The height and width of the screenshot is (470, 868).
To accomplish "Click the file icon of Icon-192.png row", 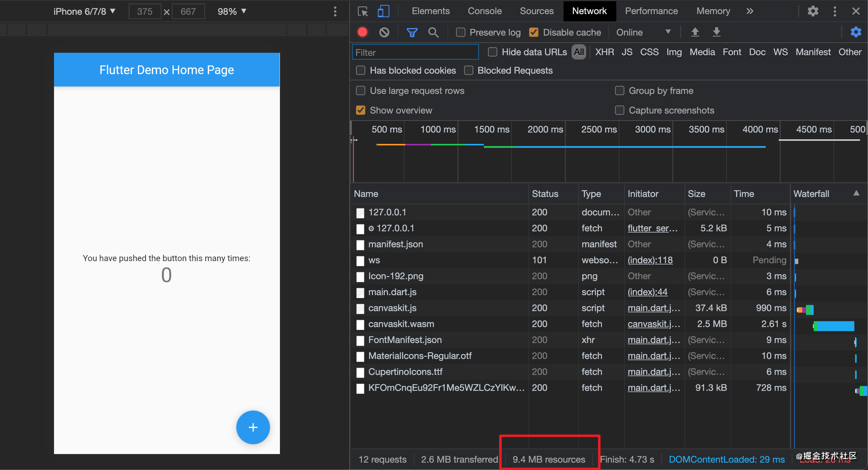I will click(x=360, y=277).
